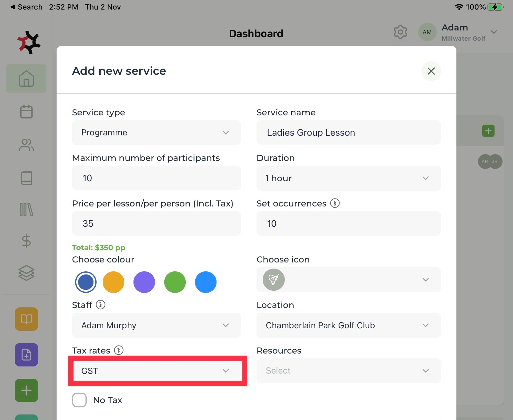Tap the Search back link in status bar
The width and height of the screenshot is (513, 420).
[26, 7]
